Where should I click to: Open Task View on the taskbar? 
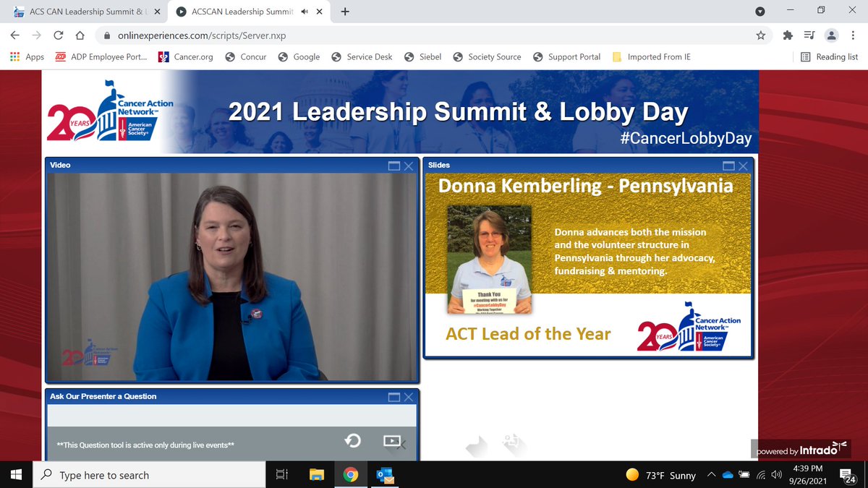pyautogui.click(x=282, y=475)
